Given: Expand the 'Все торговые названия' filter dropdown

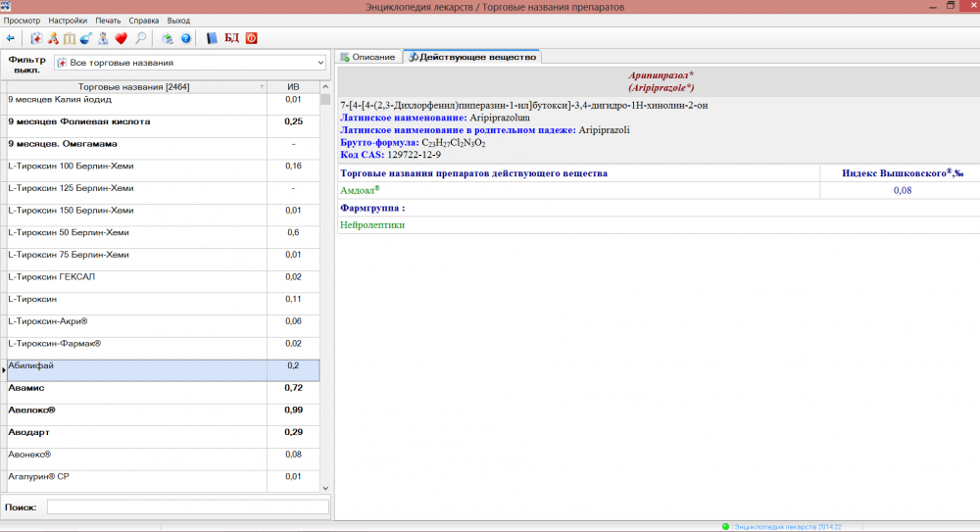Looking at the screenshot, I should [320, 63].
